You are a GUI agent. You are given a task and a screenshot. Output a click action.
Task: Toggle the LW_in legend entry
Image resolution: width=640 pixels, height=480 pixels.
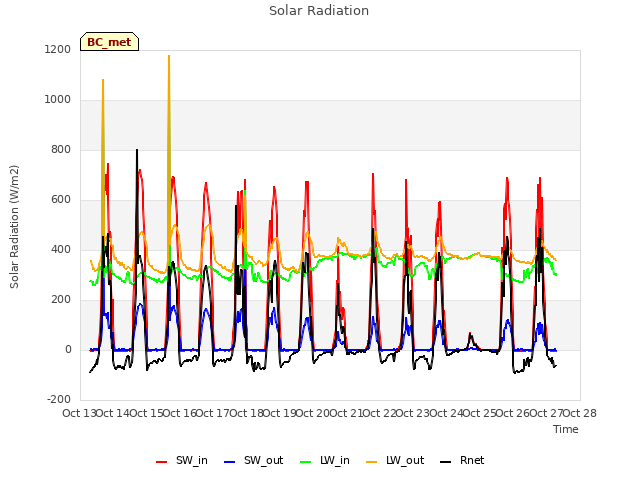click(324, 460)
